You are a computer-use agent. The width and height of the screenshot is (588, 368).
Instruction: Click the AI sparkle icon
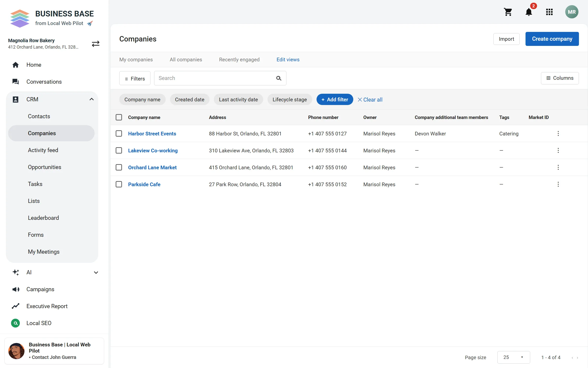click(x=16, y=272)
